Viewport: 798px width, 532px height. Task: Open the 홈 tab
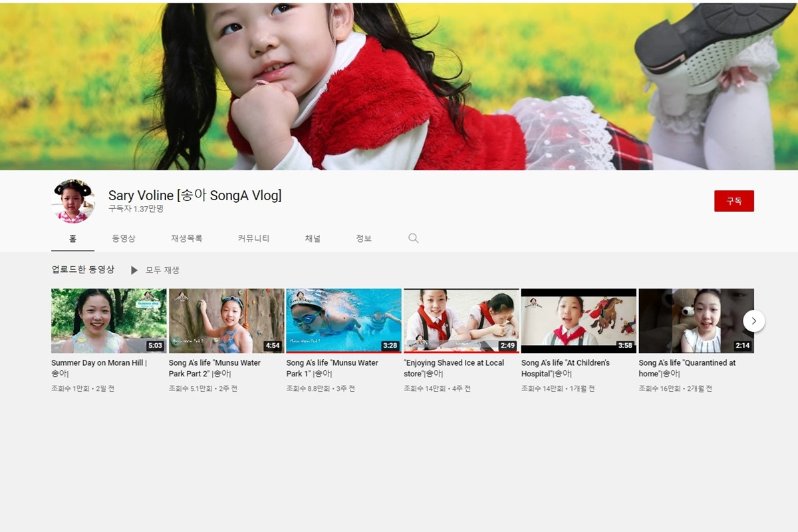pyautogui.click(x=72, y=238)
